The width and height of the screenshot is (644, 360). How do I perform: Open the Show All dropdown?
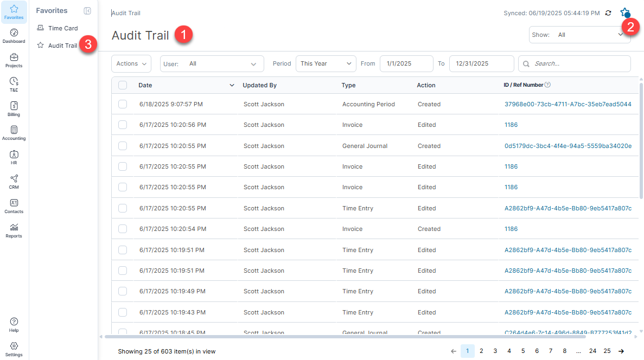tap(579, 35)
